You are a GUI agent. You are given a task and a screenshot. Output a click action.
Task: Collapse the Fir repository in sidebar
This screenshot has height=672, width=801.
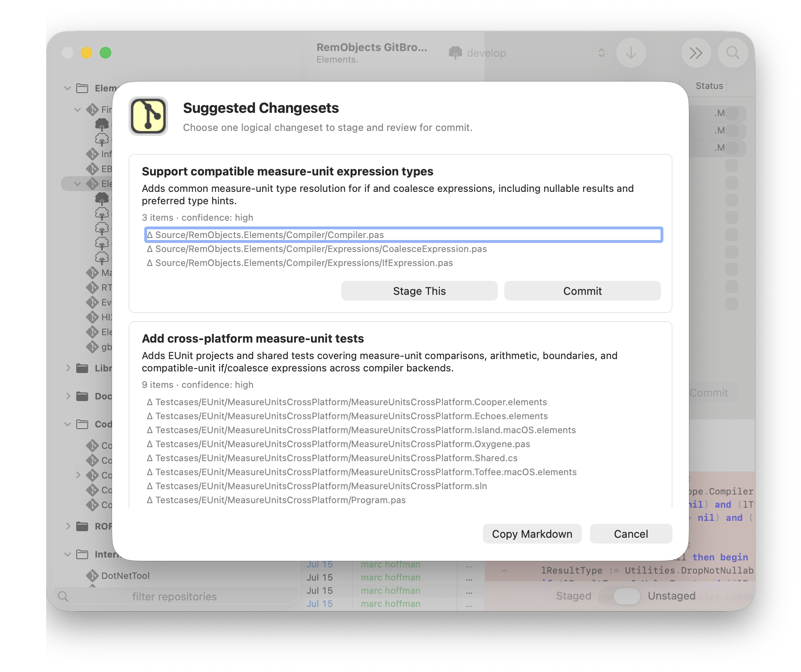tap(77, 110)
